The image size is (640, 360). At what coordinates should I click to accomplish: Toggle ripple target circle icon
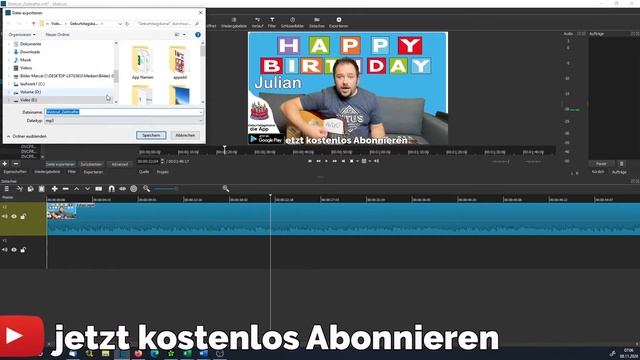click(133, 189)
